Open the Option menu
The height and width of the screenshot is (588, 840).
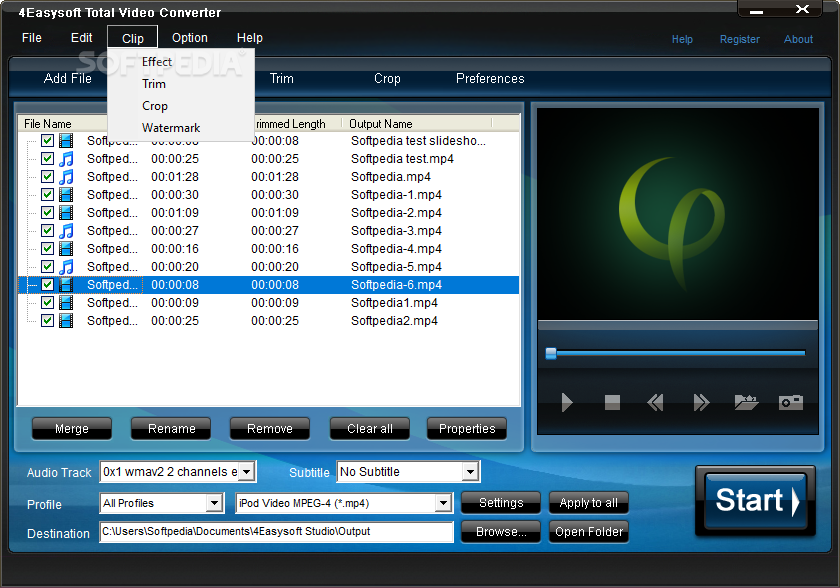click(190, 38)
